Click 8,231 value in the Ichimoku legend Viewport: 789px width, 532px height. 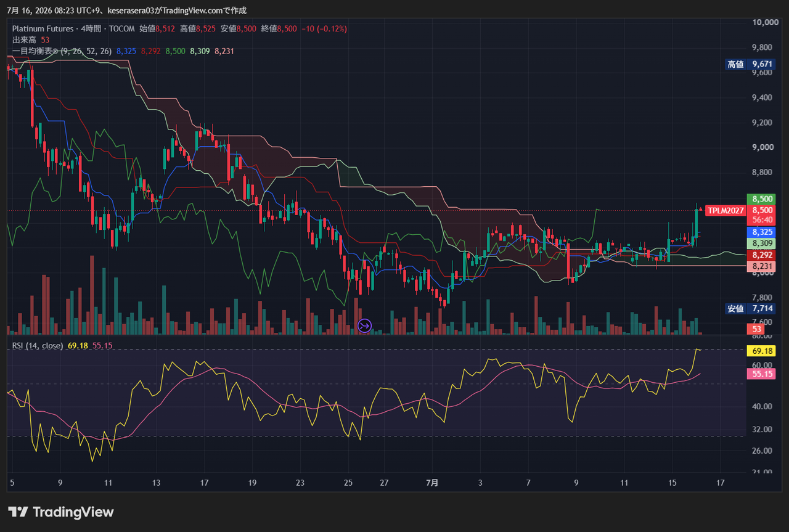[x=224, y=51]
